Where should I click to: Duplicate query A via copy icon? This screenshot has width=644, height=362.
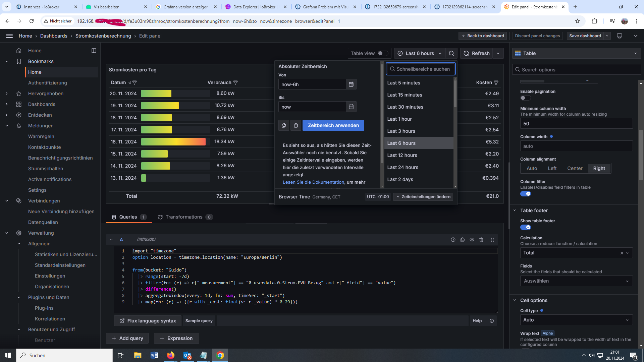click(463, 240)
